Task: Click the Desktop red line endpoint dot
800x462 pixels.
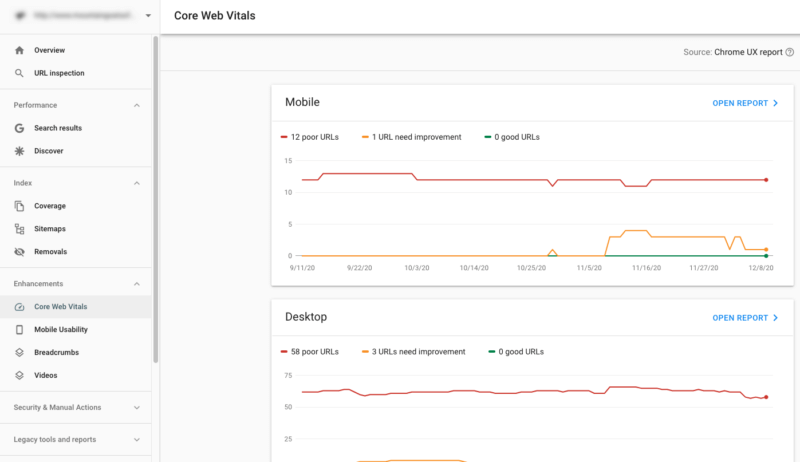Action: point(766,397)
